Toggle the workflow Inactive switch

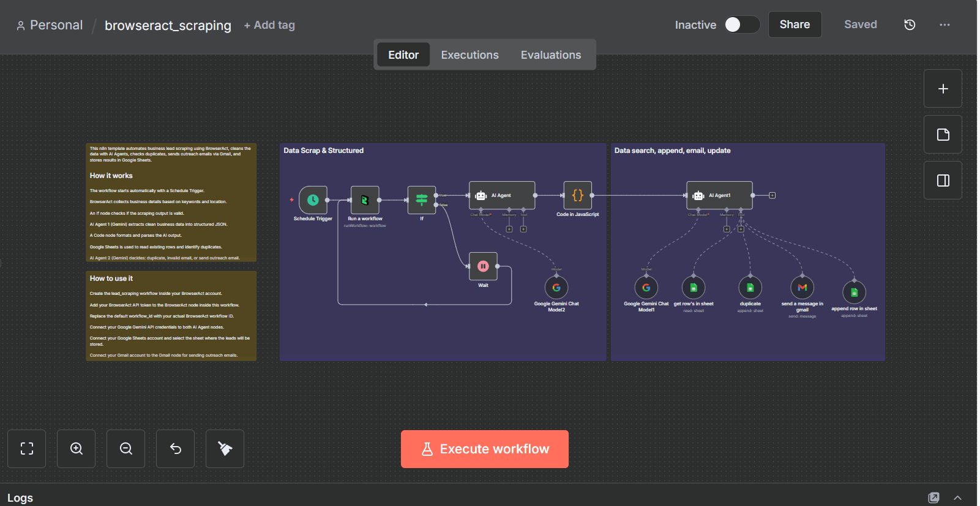click(742, 24)
